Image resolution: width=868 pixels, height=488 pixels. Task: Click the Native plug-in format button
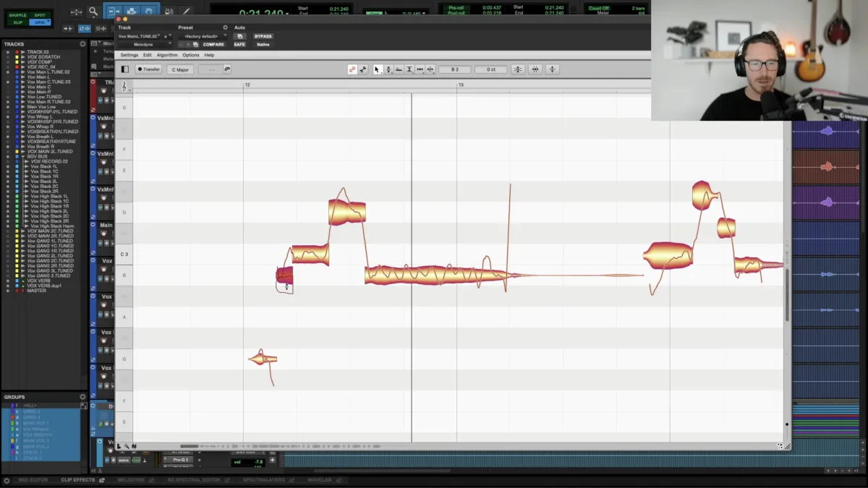[x=263, y=44]
